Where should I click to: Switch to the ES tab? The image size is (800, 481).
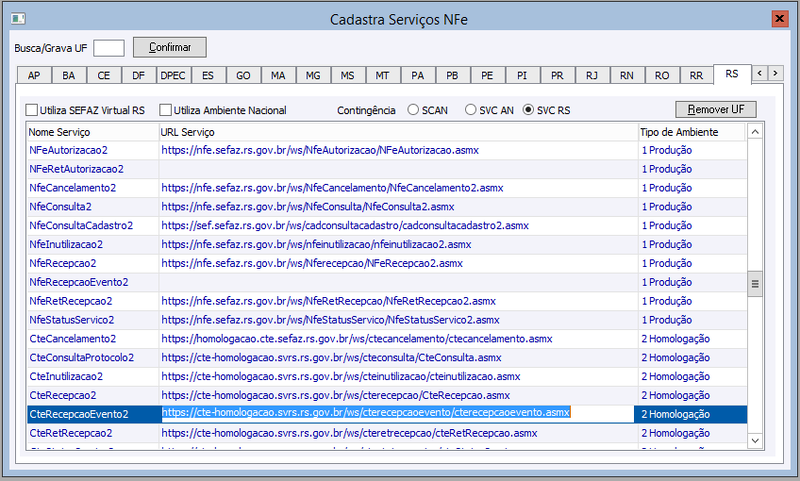pyautogui.click(x=208, y=75)
